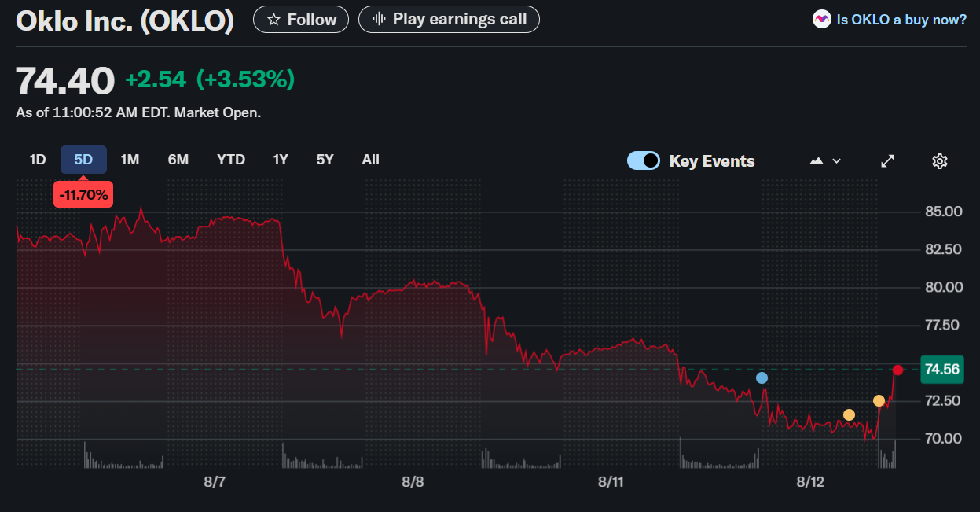Click the blue key event marker
This screenshot has width=980, height=512.
point(762,378)
